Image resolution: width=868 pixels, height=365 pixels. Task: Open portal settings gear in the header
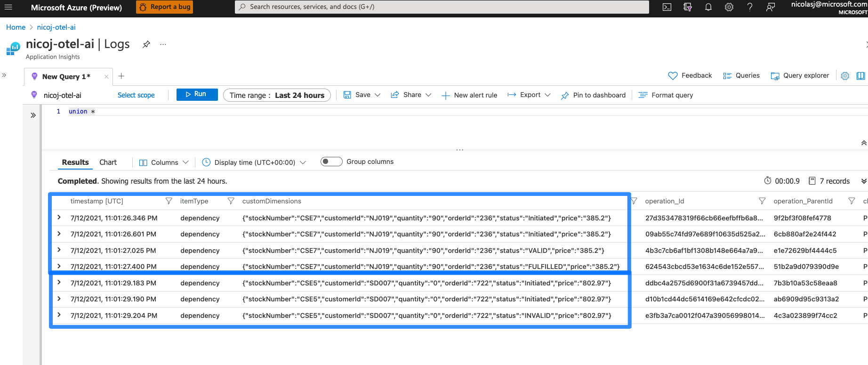729,7
